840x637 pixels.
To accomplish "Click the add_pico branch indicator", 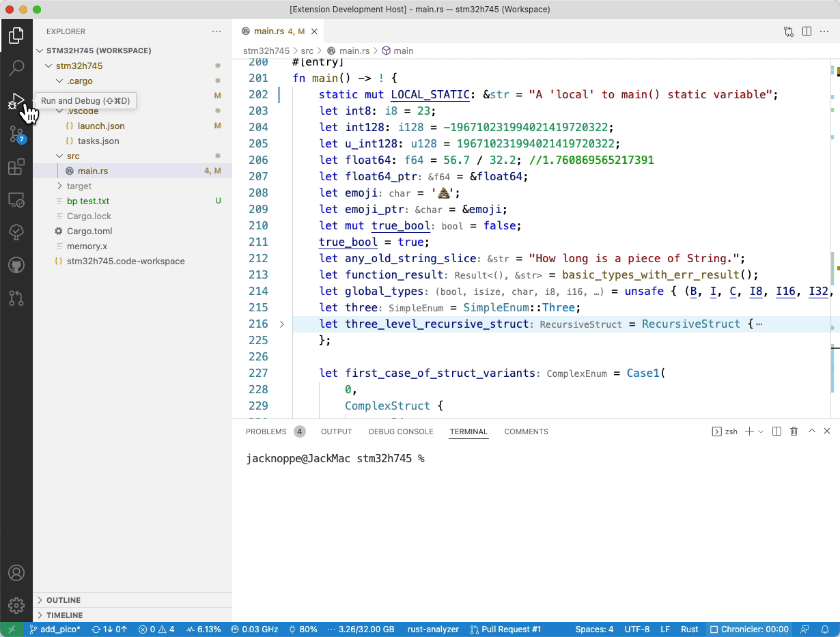I will click(55, 629).
